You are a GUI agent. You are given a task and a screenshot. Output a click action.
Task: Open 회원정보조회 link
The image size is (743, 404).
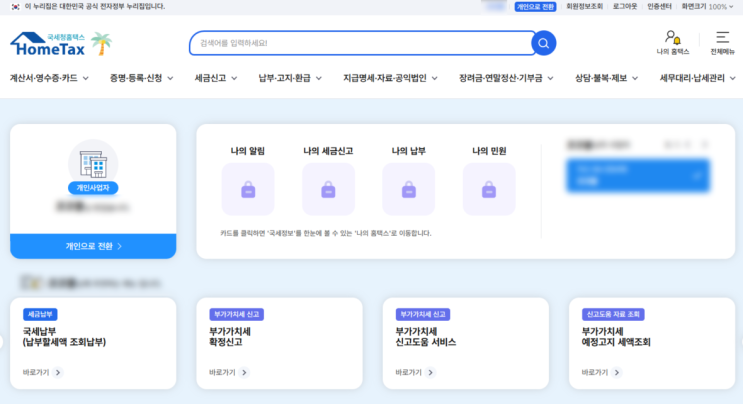pos(584,7)
